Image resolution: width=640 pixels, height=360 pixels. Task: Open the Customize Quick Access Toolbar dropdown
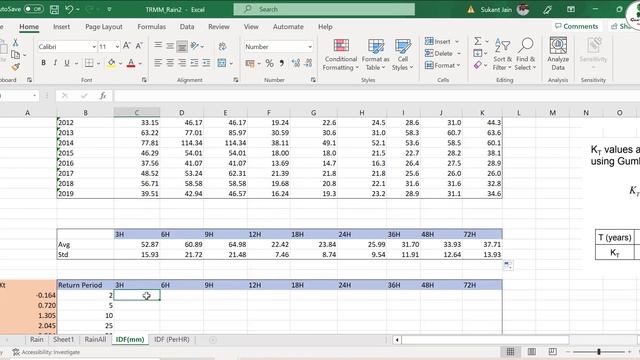(109, 9)
